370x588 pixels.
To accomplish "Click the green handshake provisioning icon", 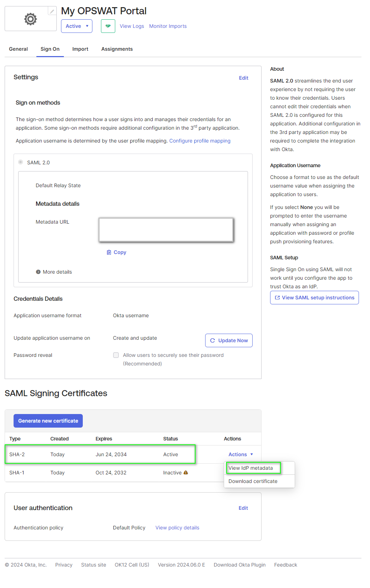I will coord(108,26).
